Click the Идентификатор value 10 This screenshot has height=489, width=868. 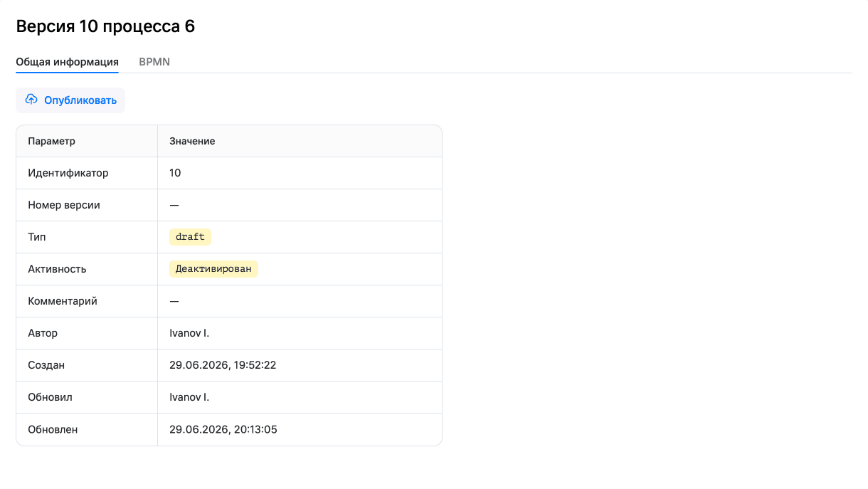[x=175, y=173]
